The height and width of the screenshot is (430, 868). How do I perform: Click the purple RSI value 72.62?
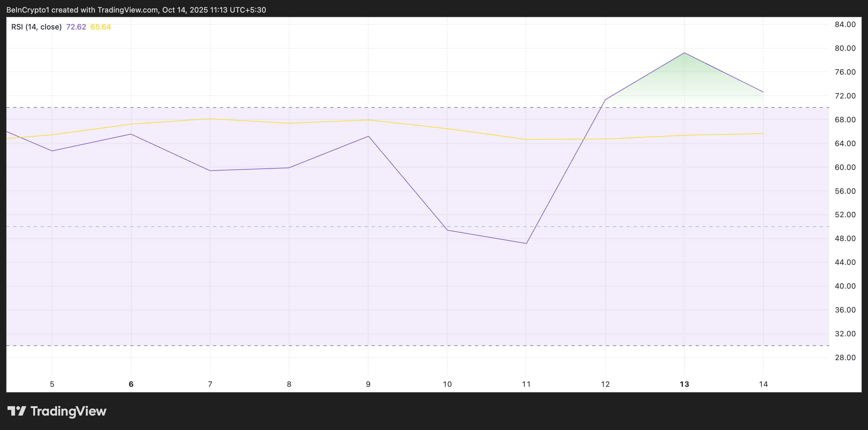77,27
